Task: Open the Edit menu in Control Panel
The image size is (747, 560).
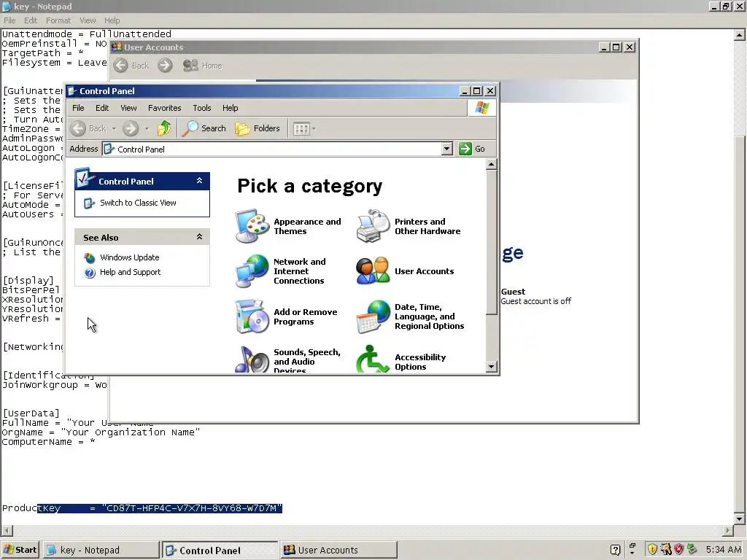Action: pyautogui.click(x=102, y=108)
